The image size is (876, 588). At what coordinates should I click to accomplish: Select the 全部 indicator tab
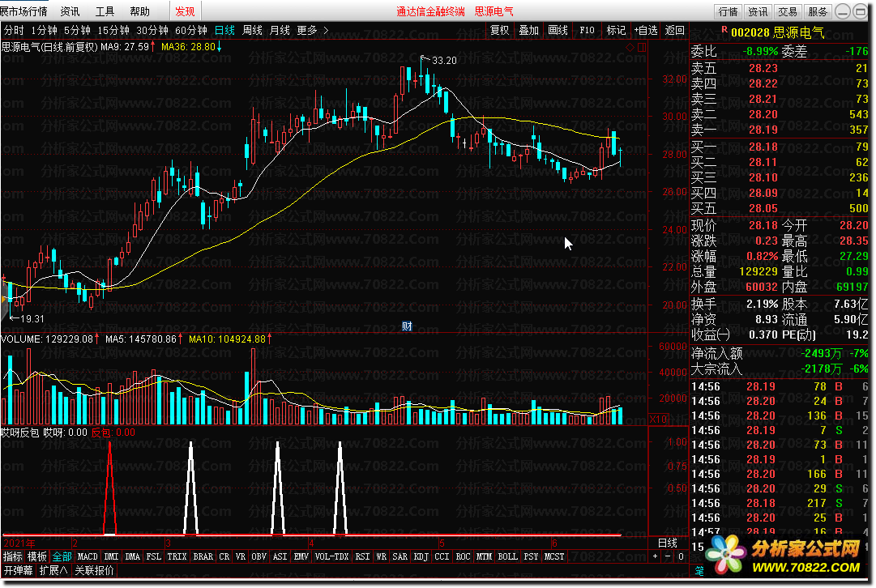point(62,556)
